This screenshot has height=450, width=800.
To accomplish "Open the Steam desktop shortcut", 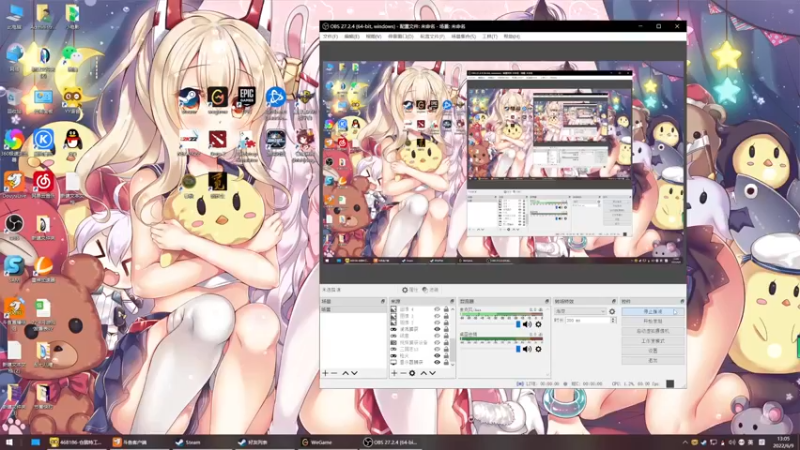I will 189,99.
